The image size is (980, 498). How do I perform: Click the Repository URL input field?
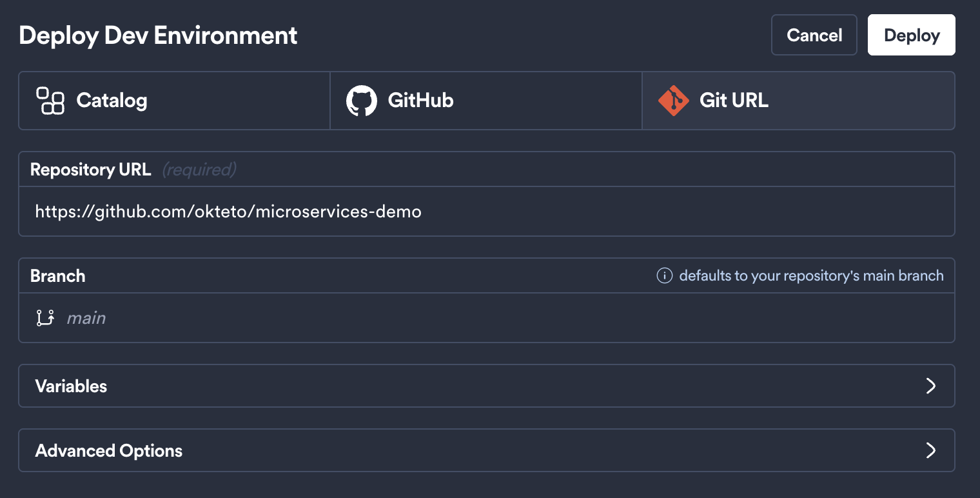pos(490,212)
